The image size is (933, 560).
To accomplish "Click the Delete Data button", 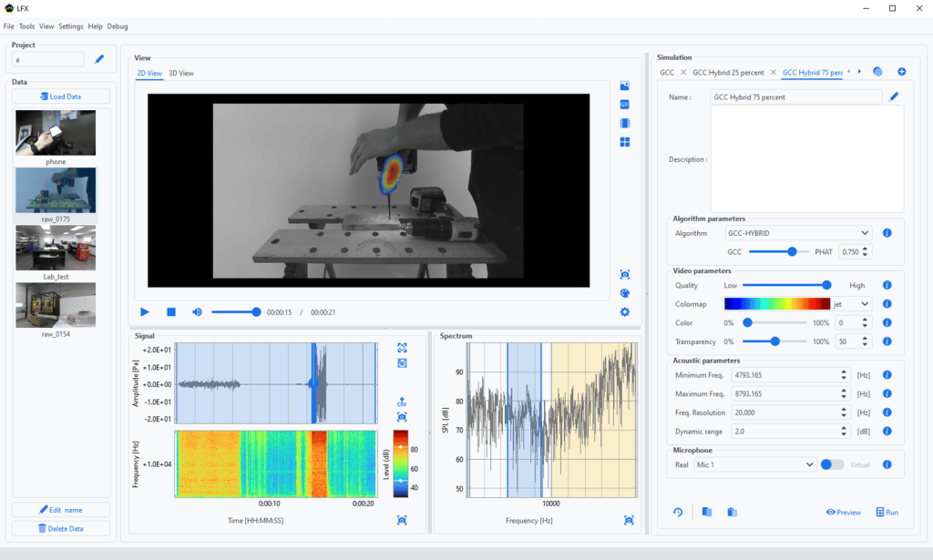I will tap(61, 528).
